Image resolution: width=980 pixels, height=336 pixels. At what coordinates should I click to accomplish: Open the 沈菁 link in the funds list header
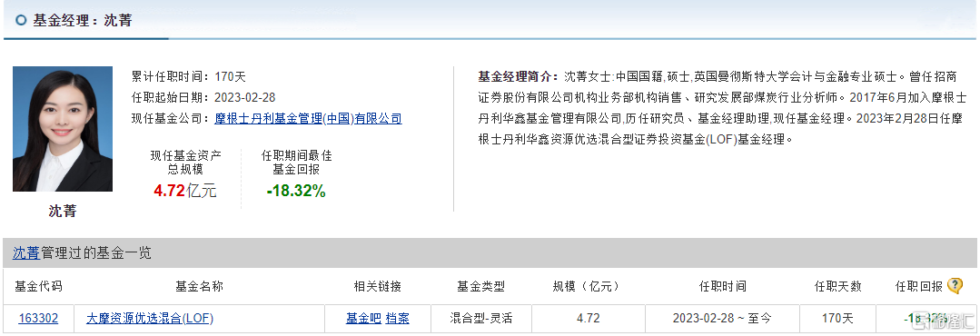(x=25, y=253)
